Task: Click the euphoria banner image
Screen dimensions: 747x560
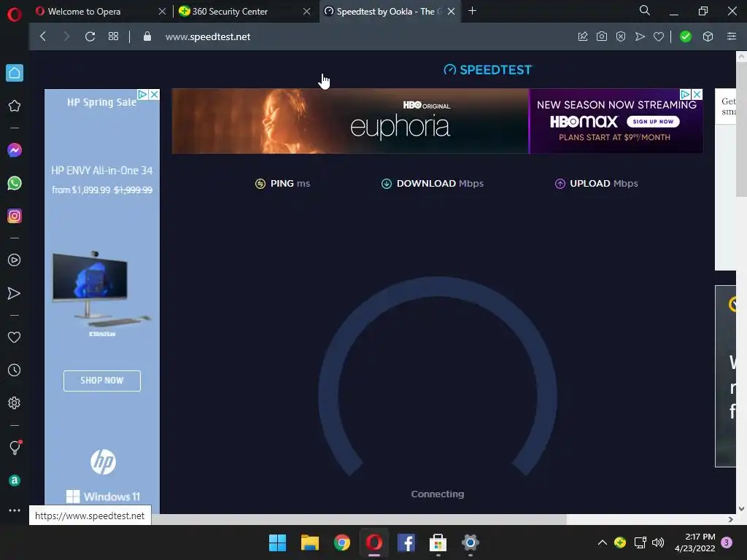Action: [x=350, y=121]
